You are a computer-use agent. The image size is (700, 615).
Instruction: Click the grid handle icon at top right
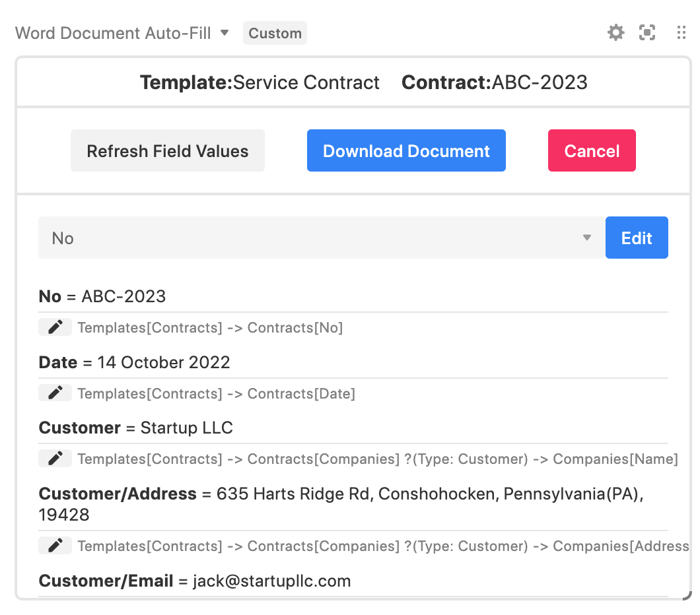click(x=681, y=32)
